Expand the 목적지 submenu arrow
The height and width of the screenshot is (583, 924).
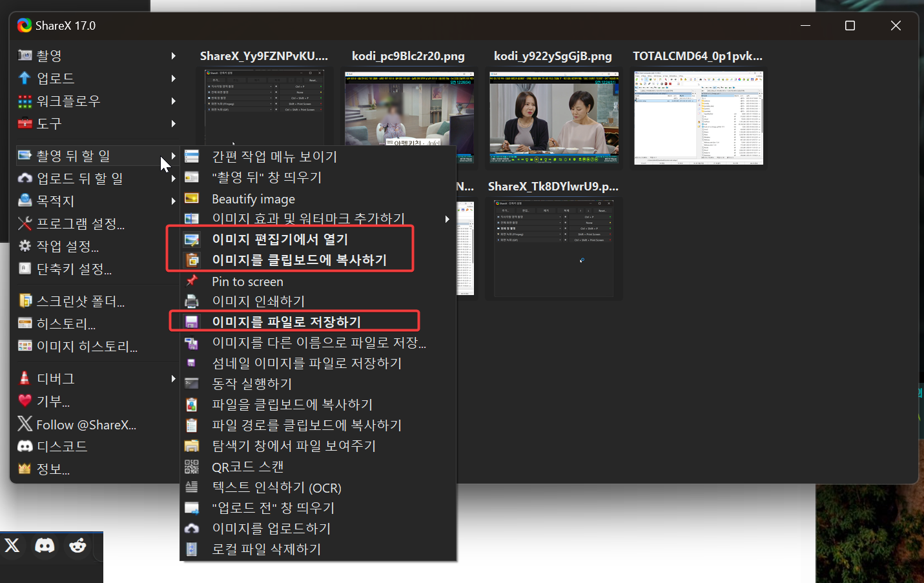point(173,201)
